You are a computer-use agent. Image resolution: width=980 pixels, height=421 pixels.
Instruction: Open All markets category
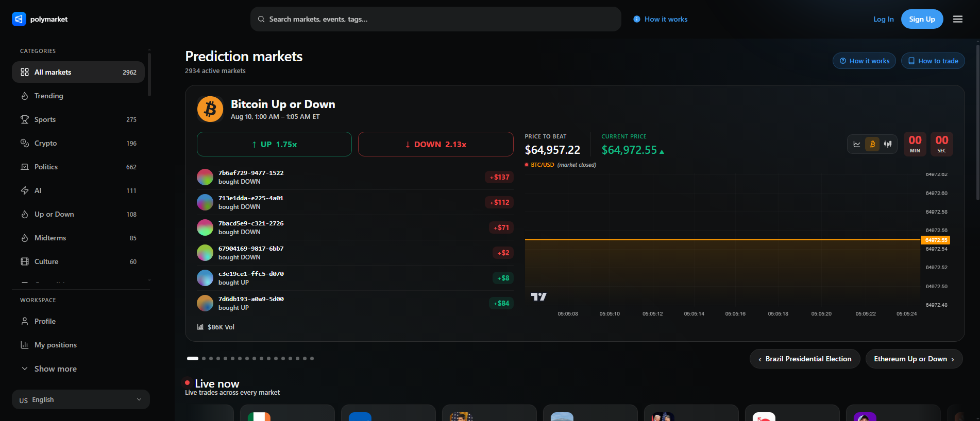78,72
